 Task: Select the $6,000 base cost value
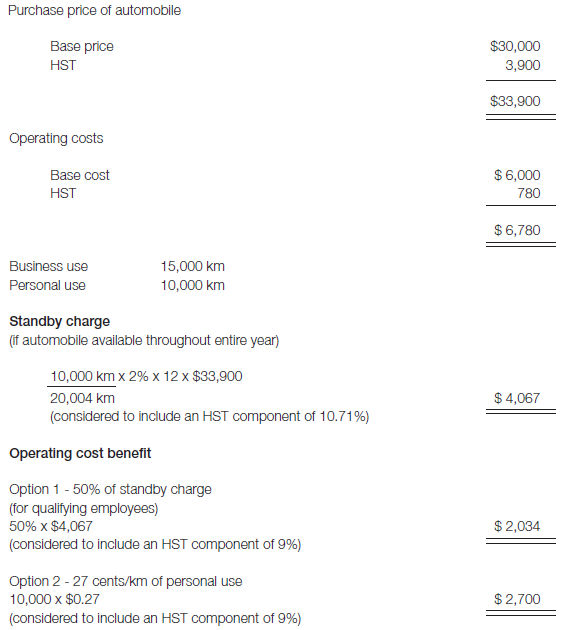517,175
